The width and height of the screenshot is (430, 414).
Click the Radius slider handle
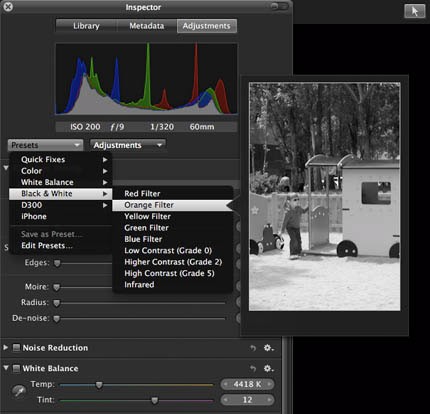point(57,303)
